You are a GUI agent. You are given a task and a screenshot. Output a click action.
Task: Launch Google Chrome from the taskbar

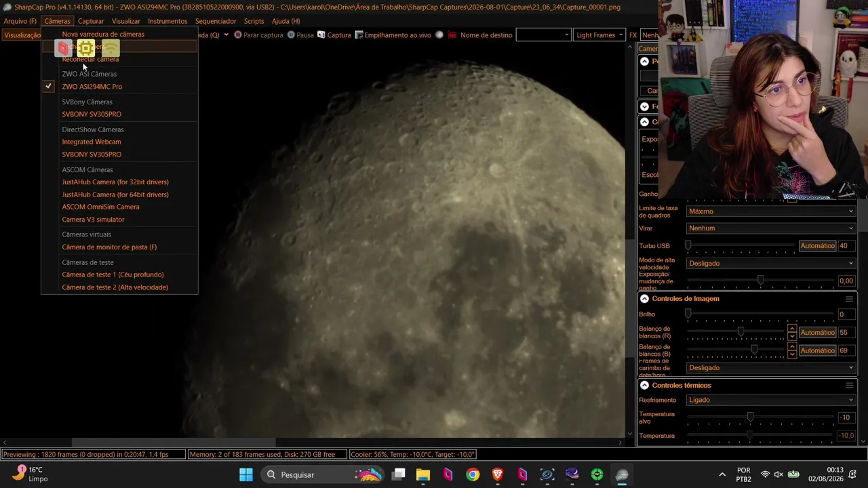[x=473, y=474]
